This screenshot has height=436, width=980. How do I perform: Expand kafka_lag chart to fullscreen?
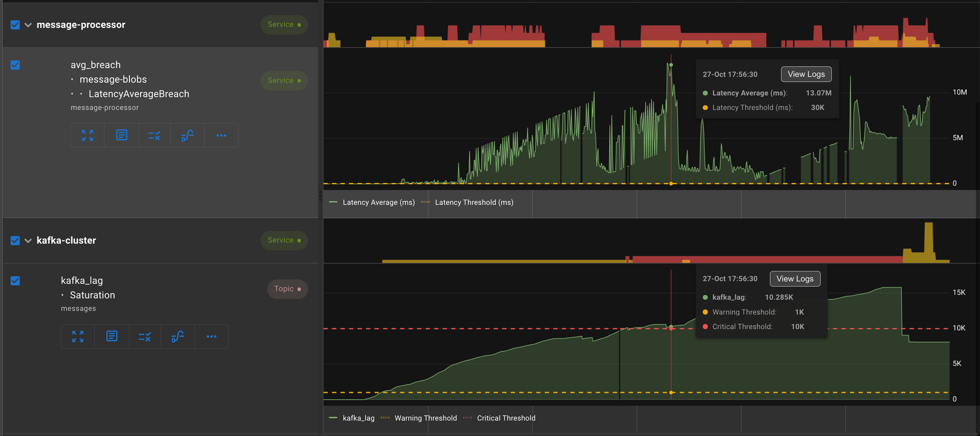(78, 337)
